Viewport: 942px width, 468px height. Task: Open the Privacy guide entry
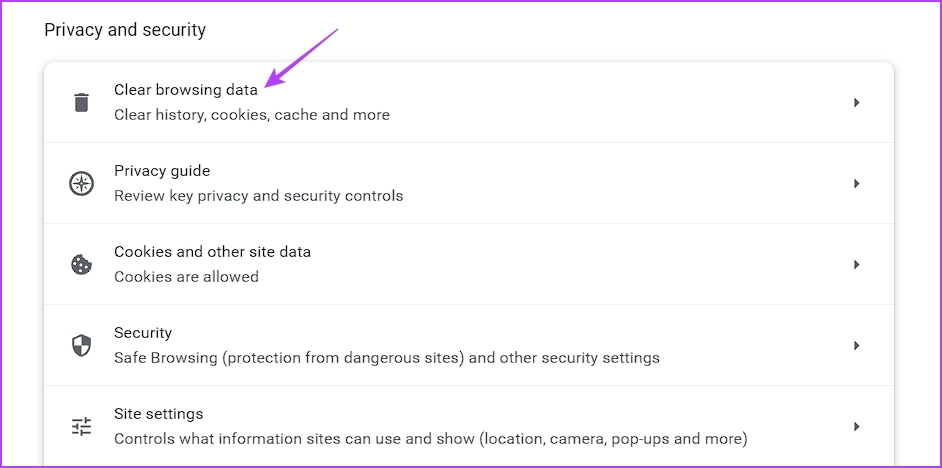469,183
